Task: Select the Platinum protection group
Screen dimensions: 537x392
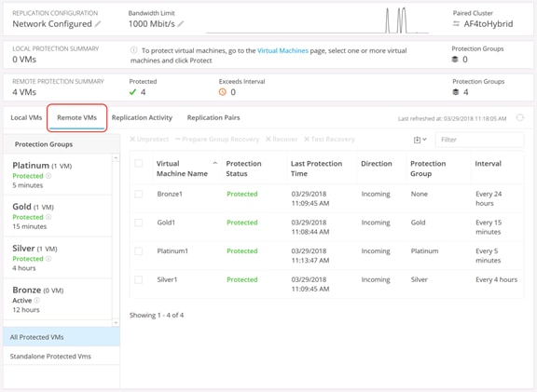Action: point(58,175)
